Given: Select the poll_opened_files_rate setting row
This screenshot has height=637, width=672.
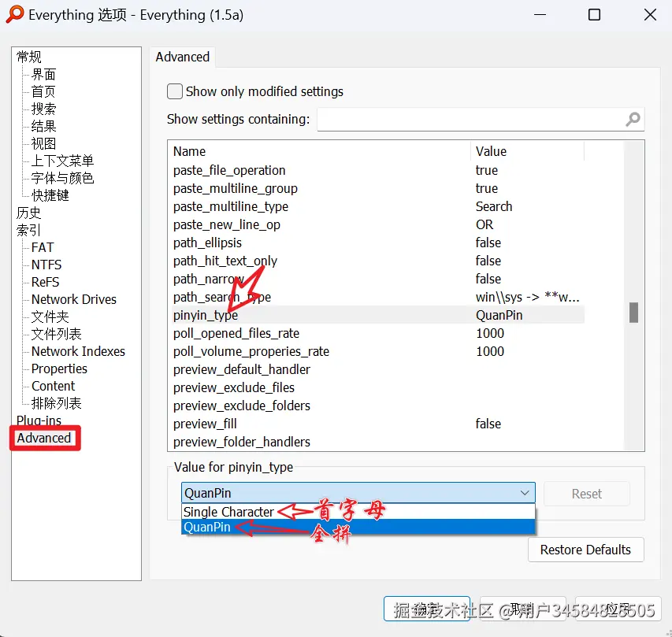Looking at the screenshot, I should pos(377,333).
